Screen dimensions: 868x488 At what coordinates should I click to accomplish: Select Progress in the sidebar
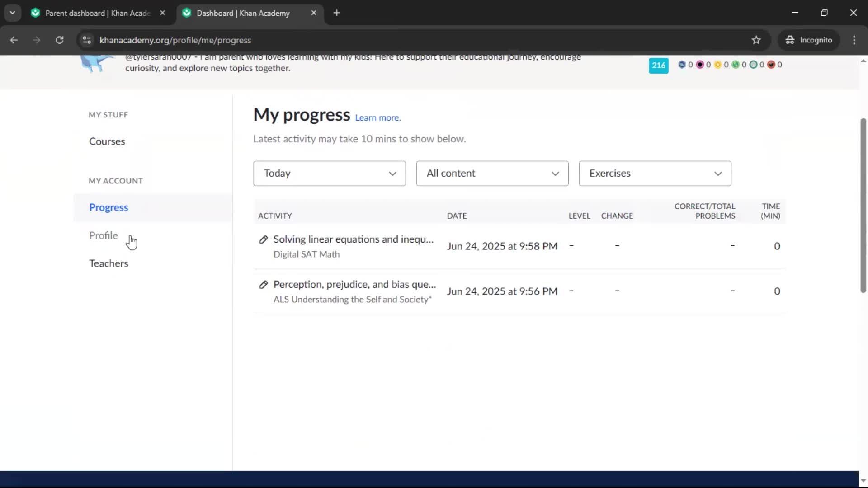click(x=108, y=207)
